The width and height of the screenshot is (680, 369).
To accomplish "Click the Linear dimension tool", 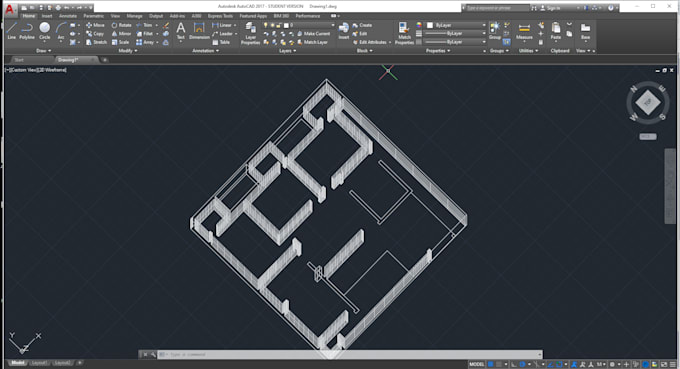I will (222, 25).
